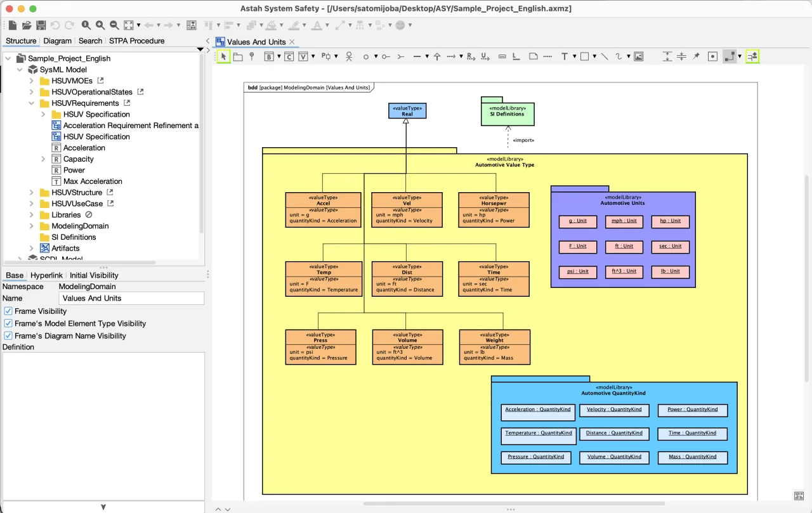Select the Horsepwr valueType block
Viewport: 812px width, 513px height.
[x=494, y=210]
